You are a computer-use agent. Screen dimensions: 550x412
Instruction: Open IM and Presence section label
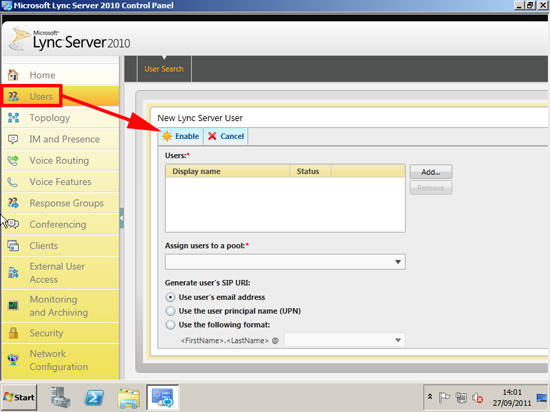[x=65, y=139]
